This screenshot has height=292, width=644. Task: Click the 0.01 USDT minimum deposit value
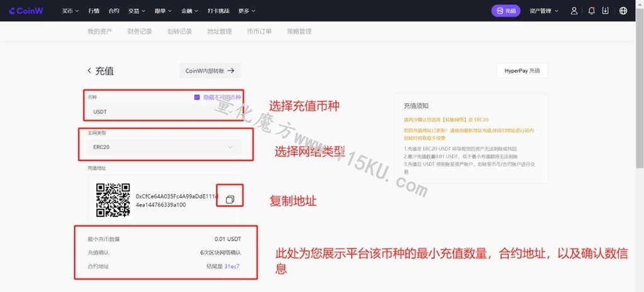coord(228,239)
